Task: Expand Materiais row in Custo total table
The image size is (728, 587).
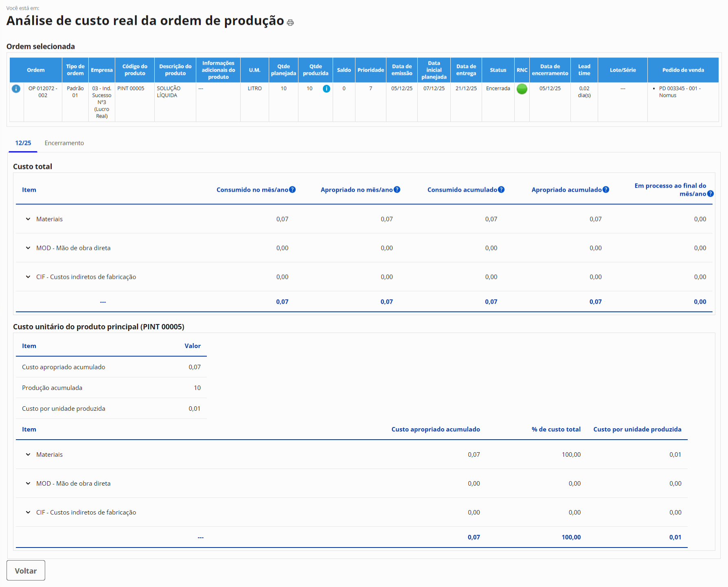Action: point(28,219)
